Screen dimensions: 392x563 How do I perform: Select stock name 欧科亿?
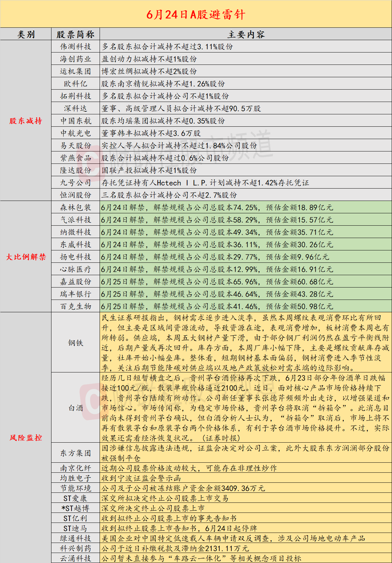(76, 84)
